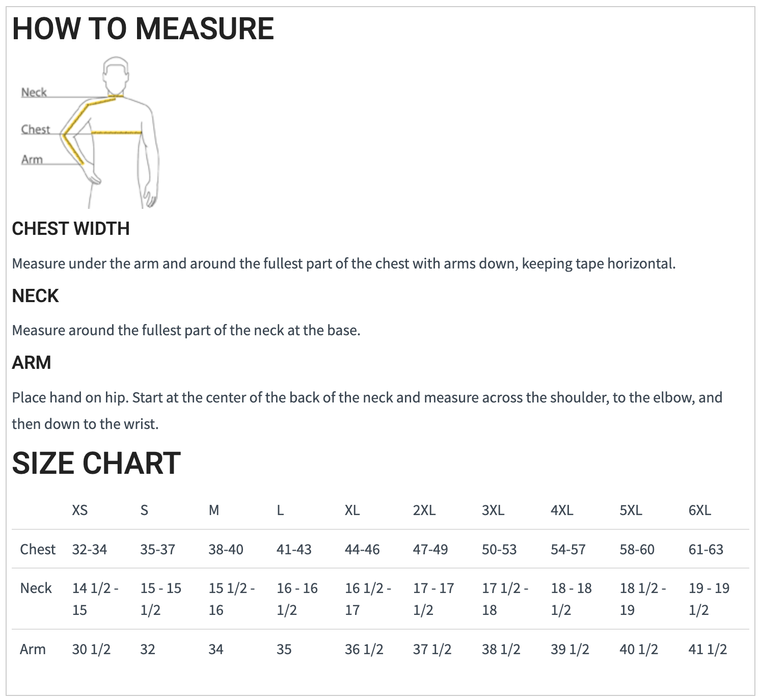Click the Arm row label in the table

pos(33,649)
